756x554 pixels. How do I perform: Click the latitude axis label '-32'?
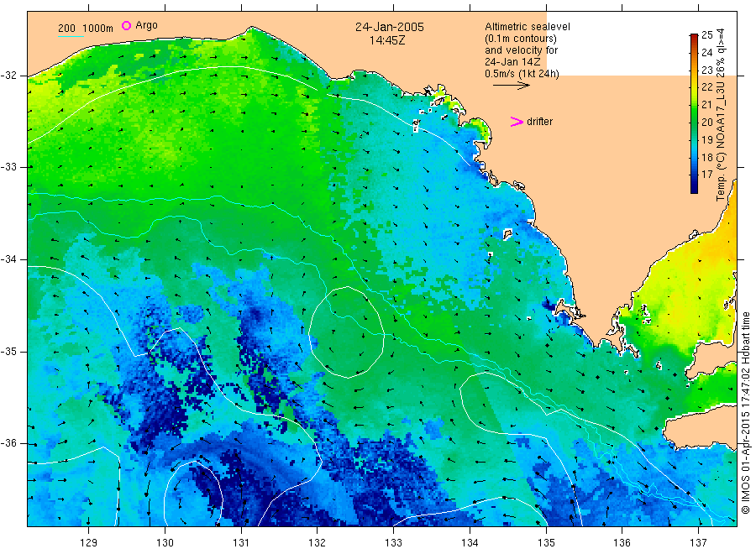coord(8,76)
